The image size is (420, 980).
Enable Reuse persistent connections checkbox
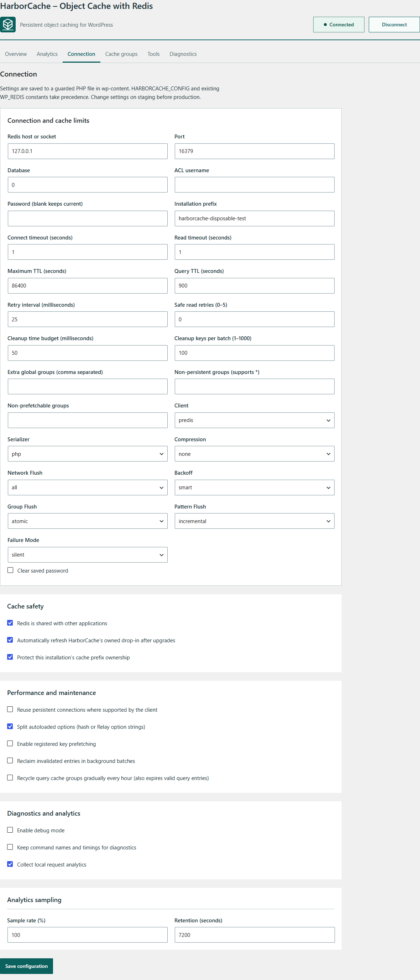10,709
